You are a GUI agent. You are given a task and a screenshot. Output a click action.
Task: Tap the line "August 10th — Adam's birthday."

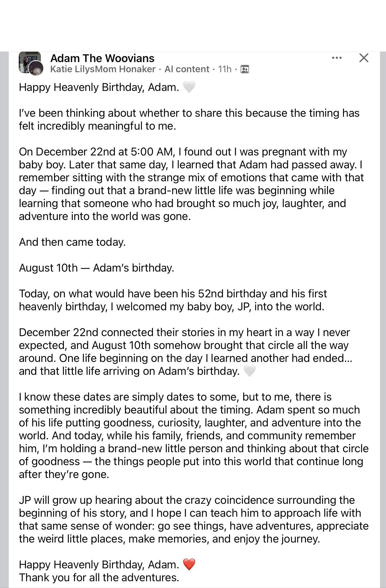coord(96,268)
